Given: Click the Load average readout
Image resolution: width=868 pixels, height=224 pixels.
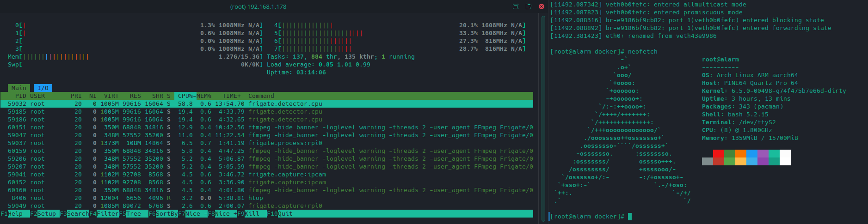Looking at the screenshot, I should coord(319,64).
